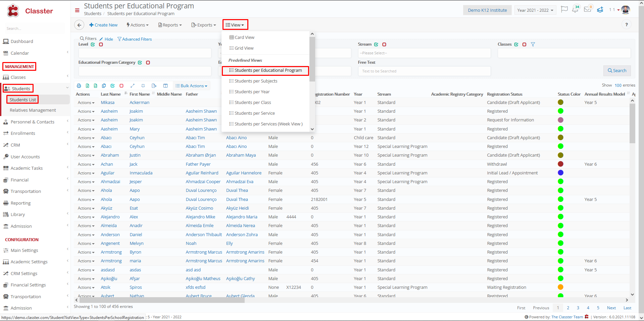Click the copy icon in grid toolbar

(104, 86)
